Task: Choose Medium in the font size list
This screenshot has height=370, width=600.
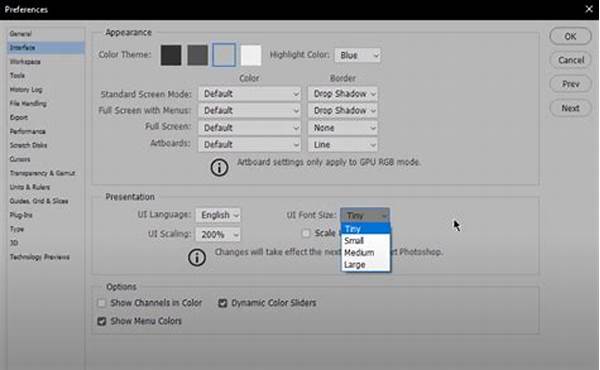Action: (366, 253)
